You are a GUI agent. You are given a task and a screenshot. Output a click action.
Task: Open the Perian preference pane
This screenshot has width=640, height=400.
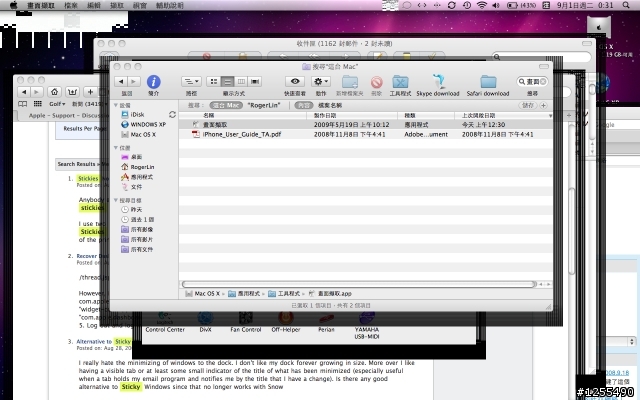326,322
